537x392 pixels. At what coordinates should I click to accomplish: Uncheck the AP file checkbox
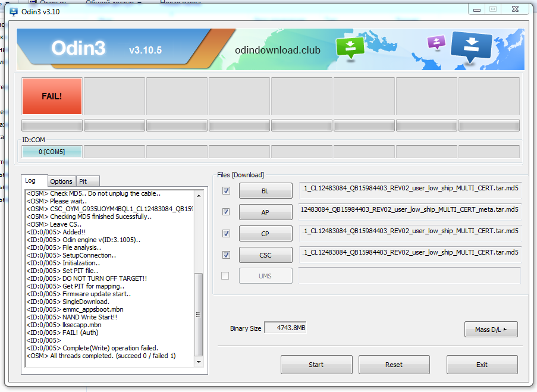[x=226, y=212]
